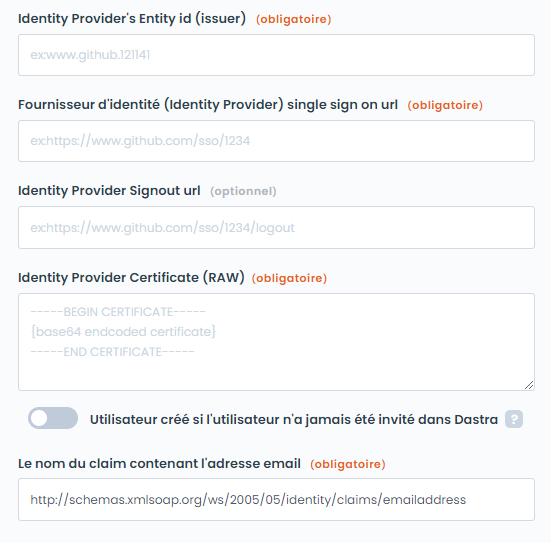The height and width of the screenshot is (543, 551).
Task: Click the "Identity Provider Signout url" label
Action: 109,191
